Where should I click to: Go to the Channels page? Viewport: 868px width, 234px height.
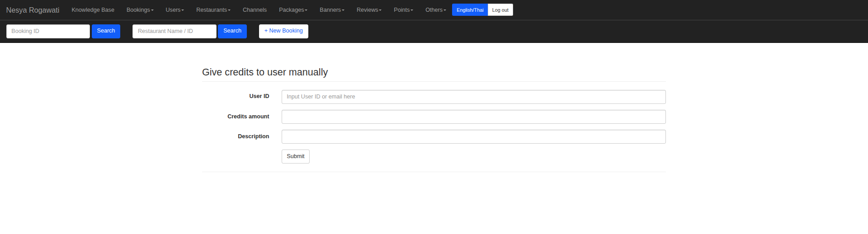coord(255,10)
